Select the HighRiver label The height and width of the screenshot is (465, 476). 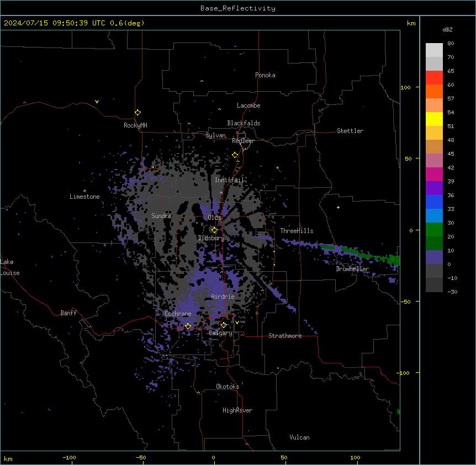pyautogui.click(x=237, y=410)
